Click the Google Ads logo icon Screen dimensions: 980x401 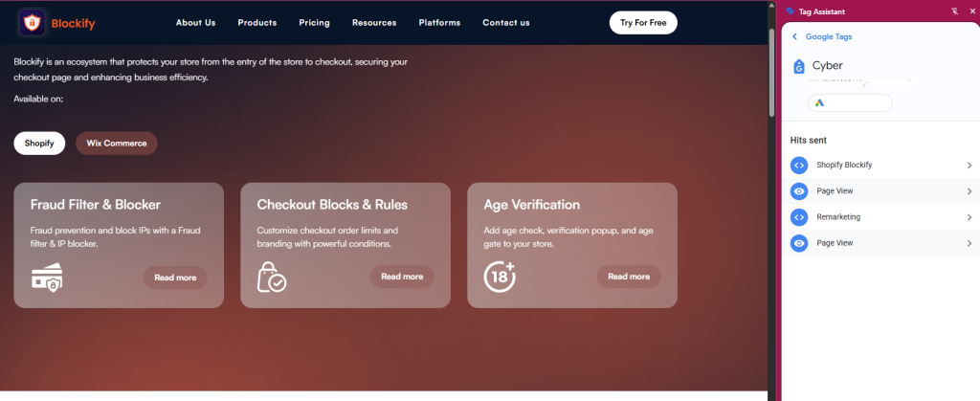click(819, 103)
